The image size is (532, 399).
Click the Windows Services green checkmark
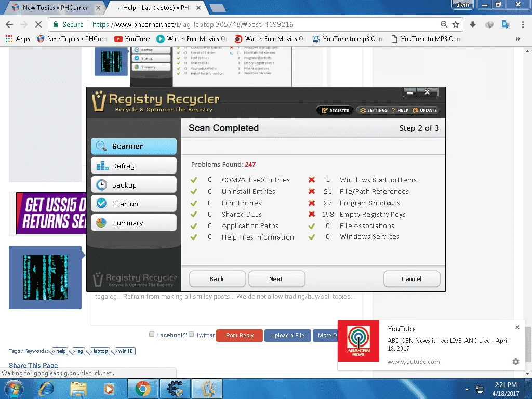coord(312,237)
